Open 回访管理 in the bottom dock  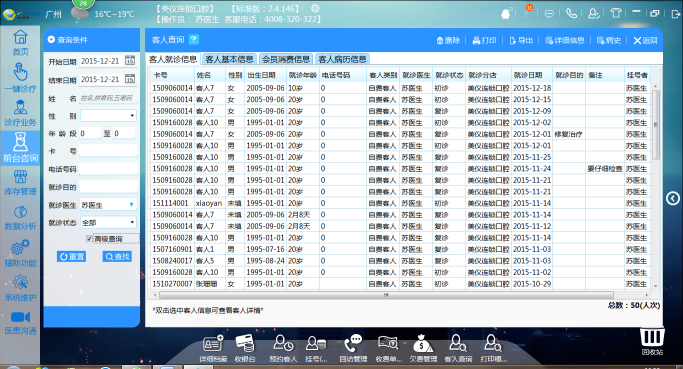pyautogui.click(x=353, y=349)
